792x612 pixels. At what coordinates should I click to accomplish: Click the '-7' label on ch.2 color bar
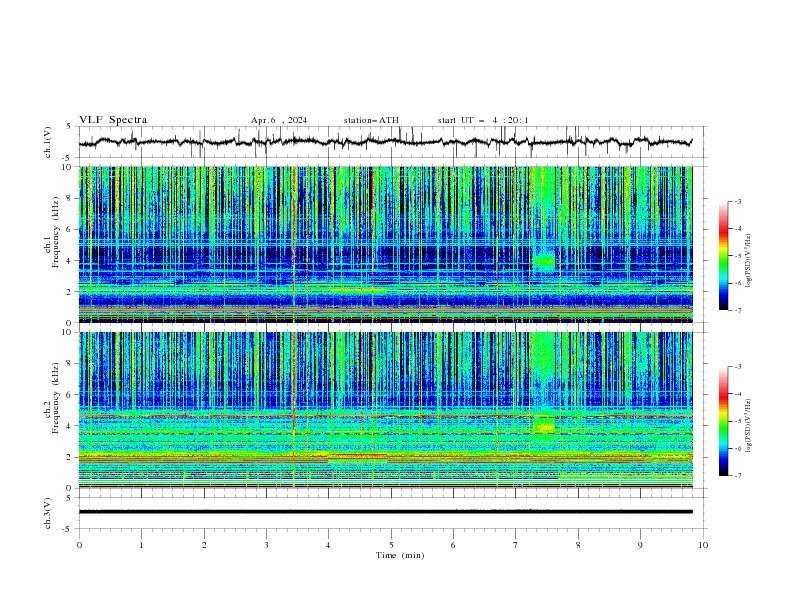(x=737, y=475)
